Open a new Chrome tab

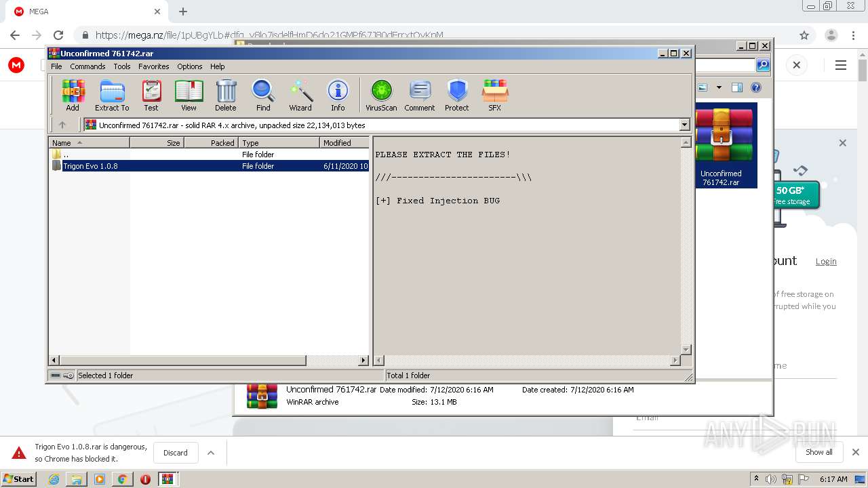point(183,12)
